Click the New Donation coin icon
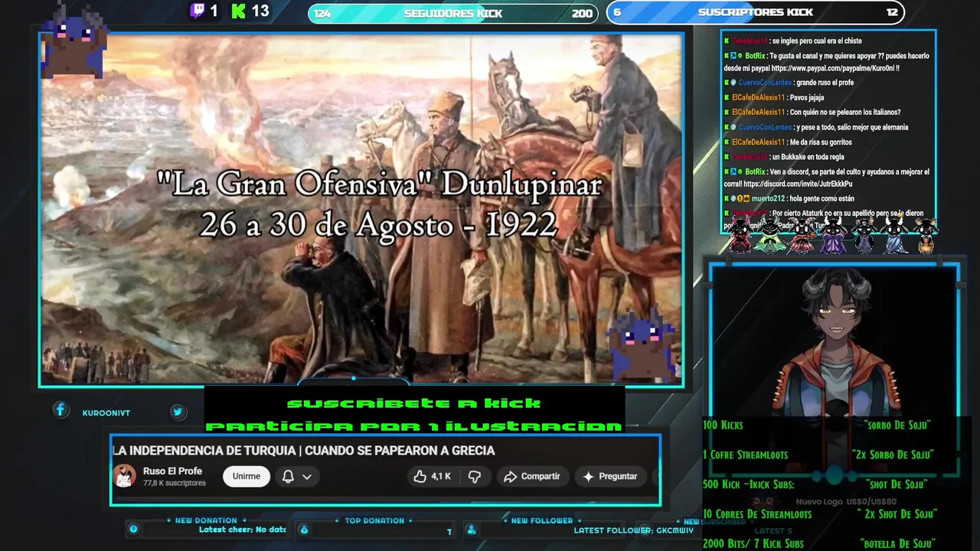The height and width of the screenshot is (551, 980). [x=133, y=529]
